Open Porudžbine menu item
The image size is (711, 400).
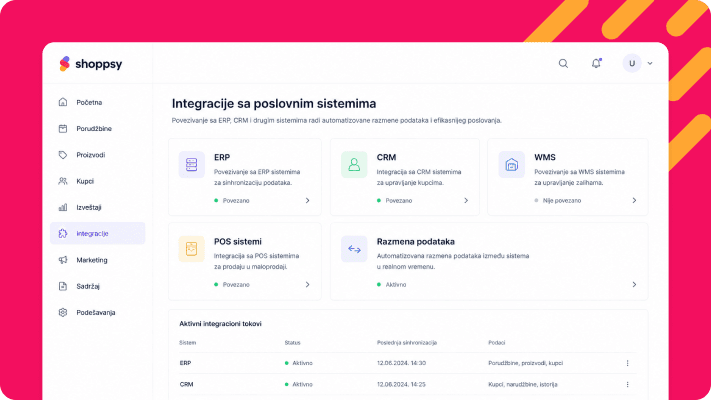click(97, 128)
